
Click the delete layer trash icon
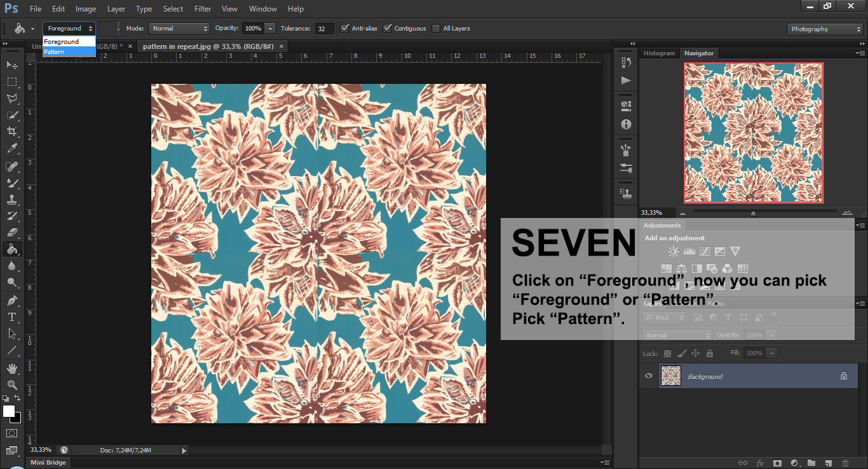coord(844,463)
